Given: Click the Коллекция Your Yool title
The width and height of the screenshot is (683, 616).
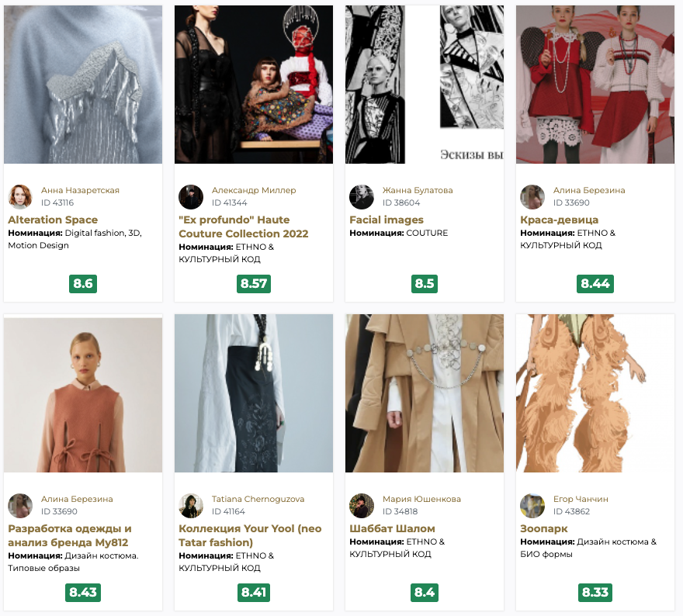Looking at the screenshot, I should (x=249, y=535).
